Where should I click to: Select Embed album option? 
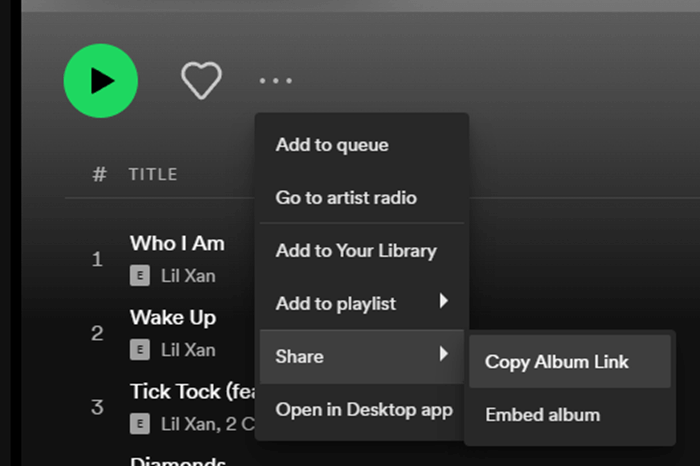click(x=543, y=414)
